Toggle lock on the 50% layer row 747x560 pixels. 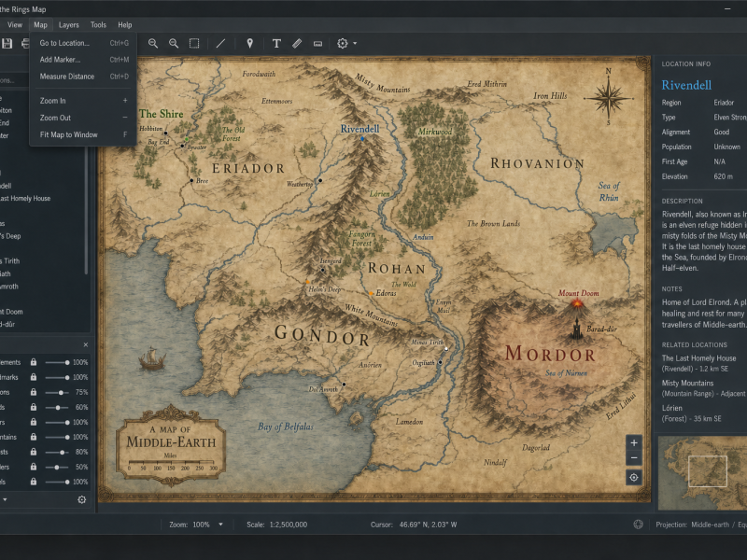coord(34,467)
